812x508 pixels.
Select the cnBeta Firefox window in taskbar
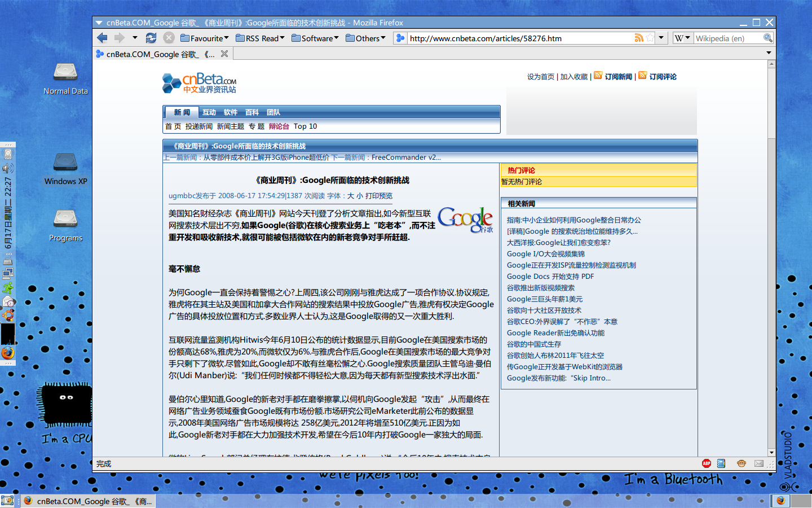[89, 501]
